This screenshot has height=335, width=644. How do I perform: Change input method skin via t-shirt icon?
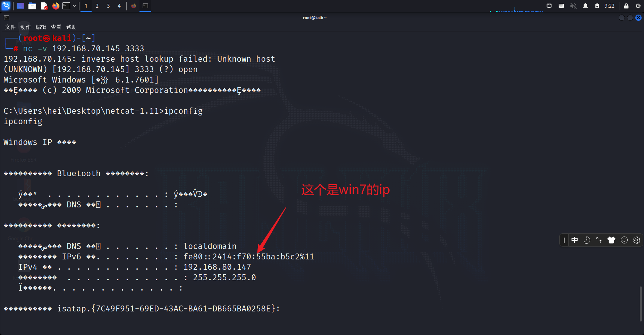[612, 240]
